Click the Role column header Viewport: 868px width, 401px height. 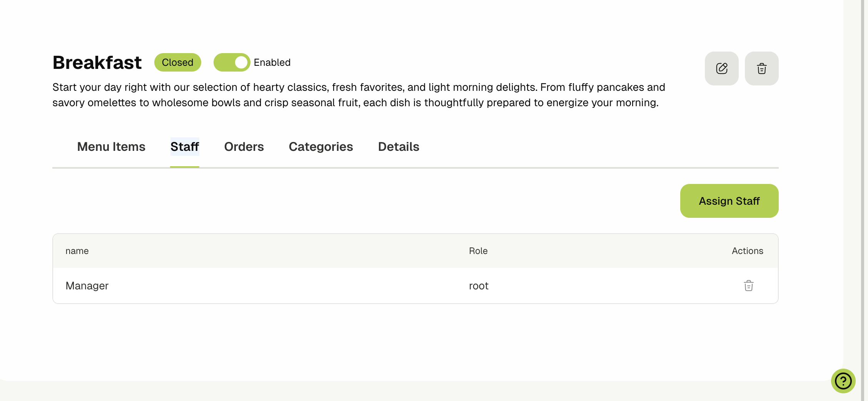(478, 251)
